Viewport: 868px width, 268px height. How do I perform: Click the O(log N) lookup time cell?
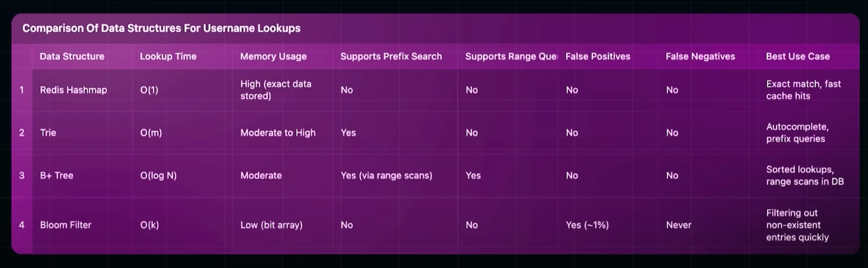tap(158, 176)
